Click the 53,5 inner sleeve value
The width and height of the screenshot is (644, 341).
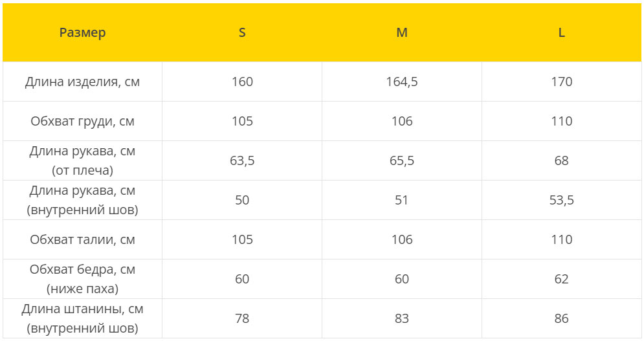561,200
